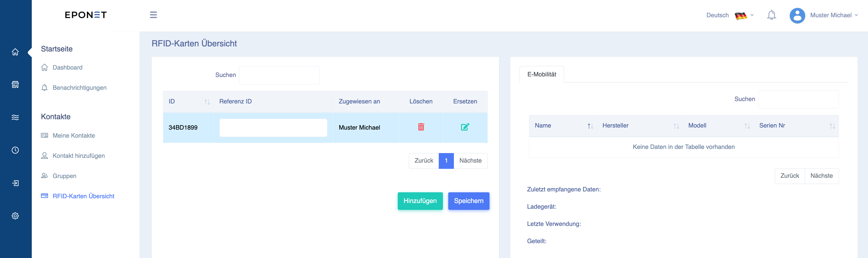868x258 pixels.
Task: Sort by Hersteller column header
Action: [x=640, y=125]
